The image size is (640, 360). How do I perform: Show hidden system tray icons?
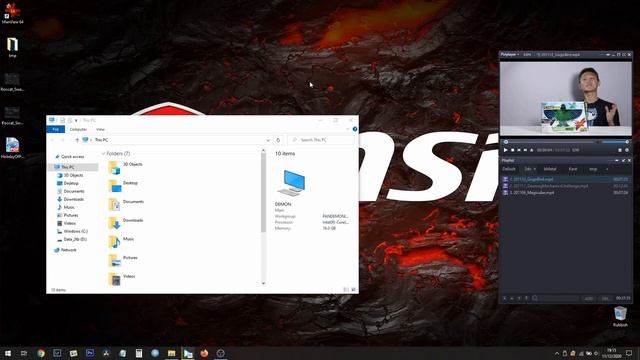557,353
